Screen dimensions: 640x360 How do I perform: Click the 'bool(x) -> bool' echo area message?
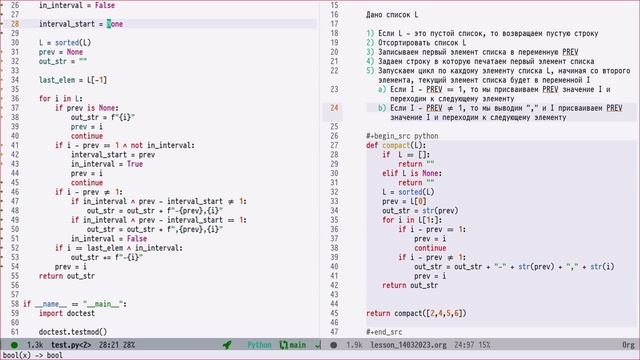33,355
